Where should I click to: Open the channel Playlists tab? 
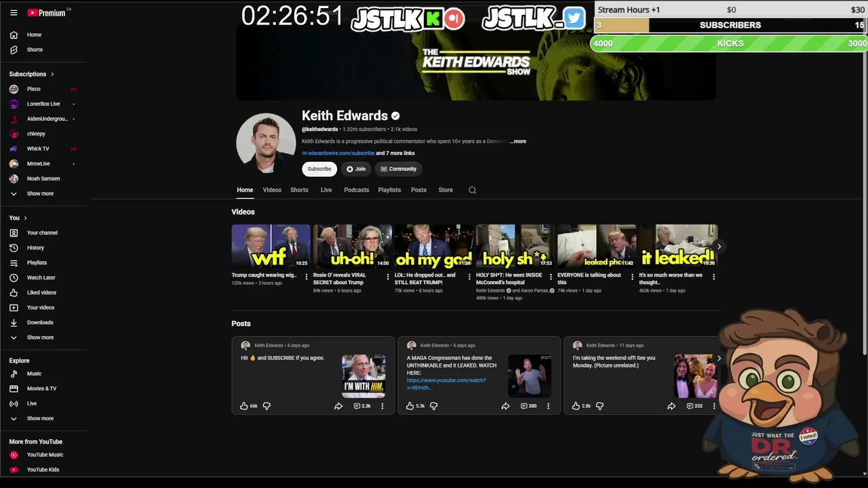[x=389, y=190]
